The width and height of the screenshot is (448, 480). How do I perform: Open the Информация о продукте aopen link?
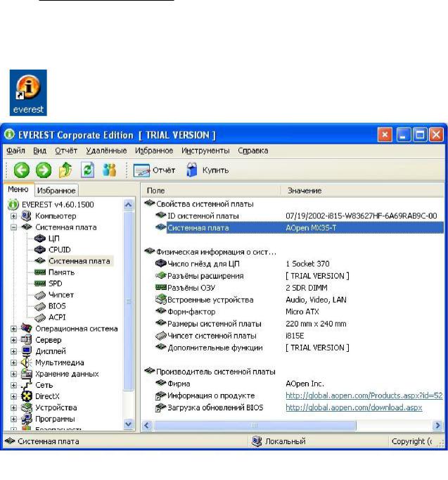coord(364,396)
